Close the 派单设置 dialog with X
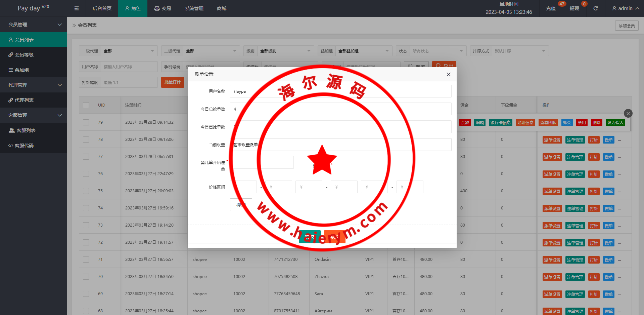Screen dimensions: 644x315 point(448,74)
